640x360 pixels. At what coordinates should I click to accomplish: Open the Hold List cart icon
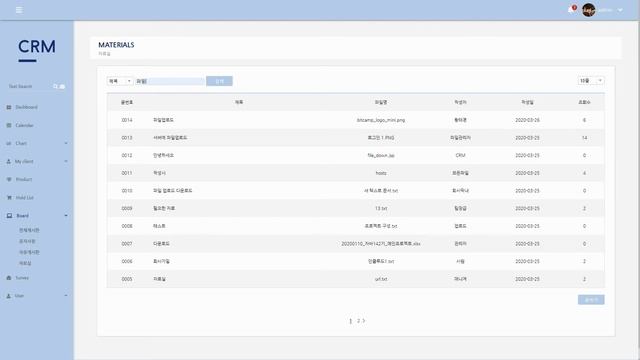(9, 198)
